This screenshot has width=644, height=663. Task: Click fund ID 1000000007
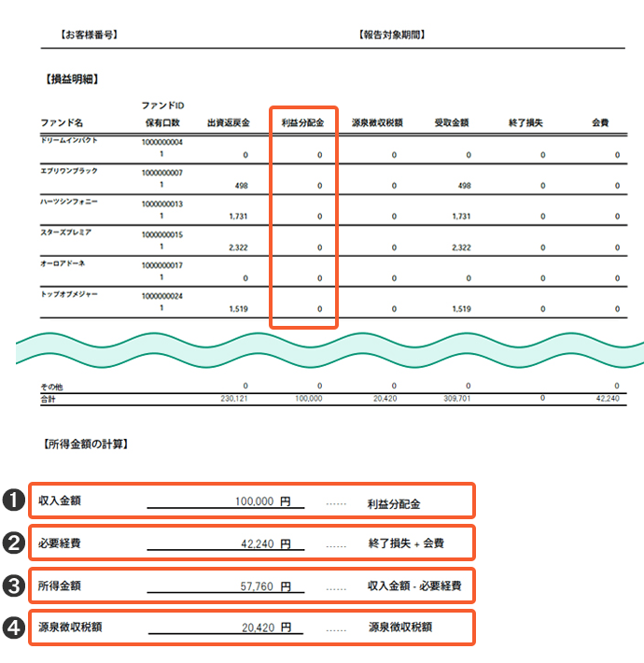(x=162, y=173)
